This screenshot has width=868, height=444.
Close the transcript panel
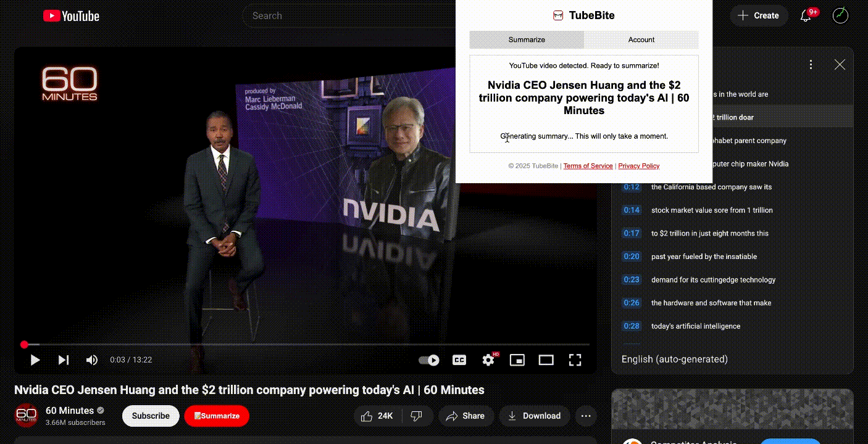[840, 65]
